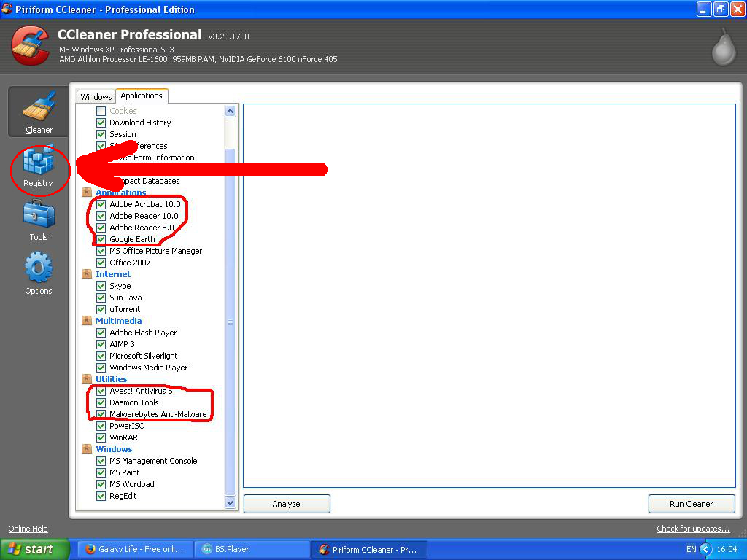The image size is (747, 560).
Task: Toggle the Cookies checkbox
Action: [x=101, y=111]
